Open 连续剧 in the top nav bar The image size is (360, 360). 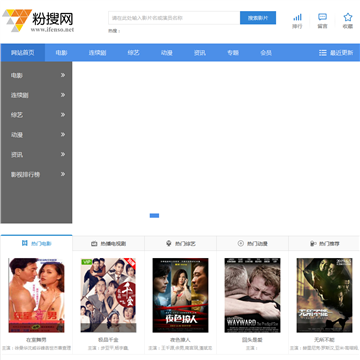point(97,53)
